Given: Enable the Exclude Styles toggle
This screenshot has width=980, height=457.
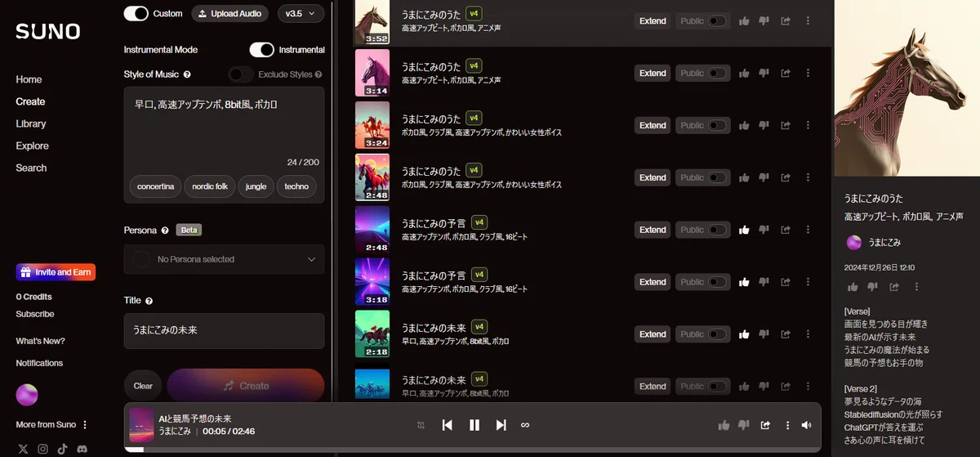Looking at the screenshot, I should (241, 74).
